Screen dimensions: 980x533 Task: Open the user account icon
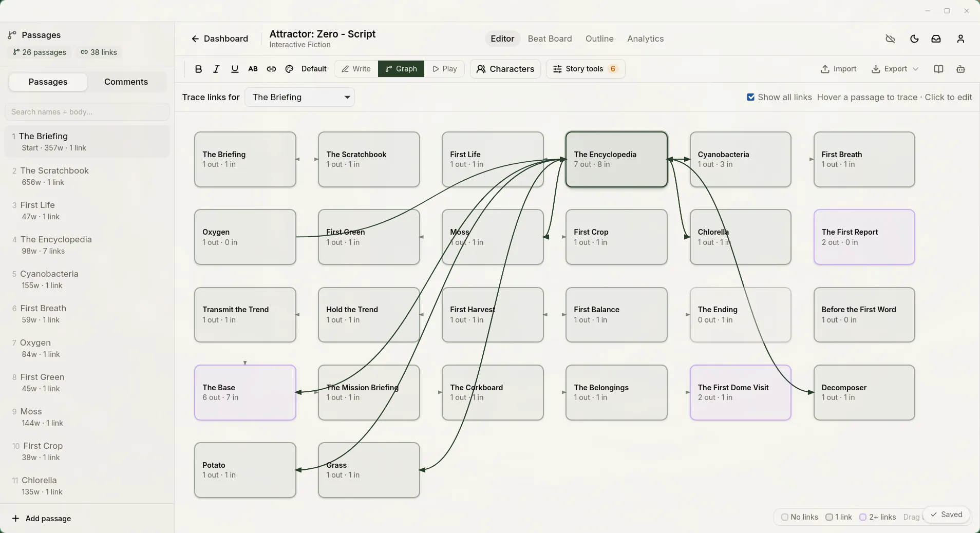tap(961, 39)
